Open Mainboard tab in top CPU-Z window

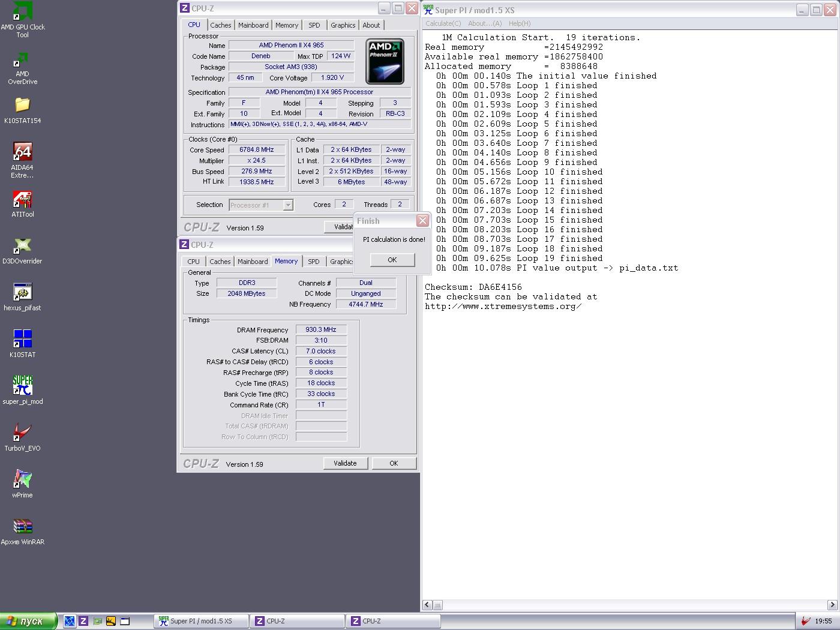[253, 25]
